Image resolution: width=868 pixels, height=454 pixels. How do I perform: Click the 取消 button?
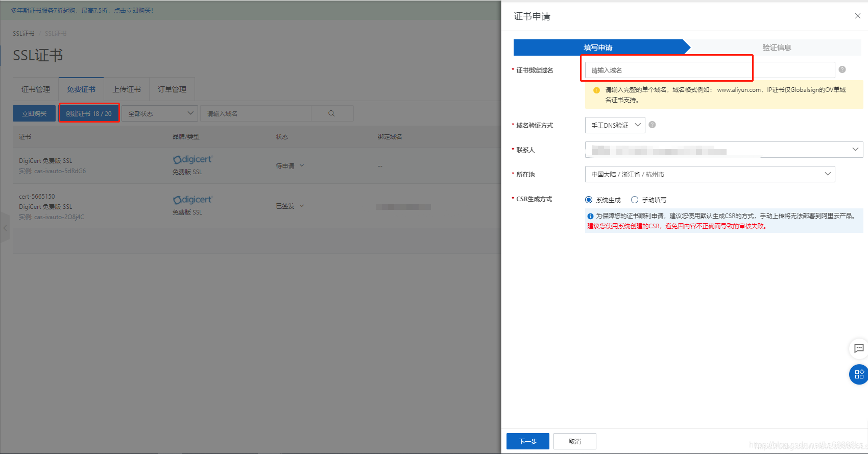575,441
